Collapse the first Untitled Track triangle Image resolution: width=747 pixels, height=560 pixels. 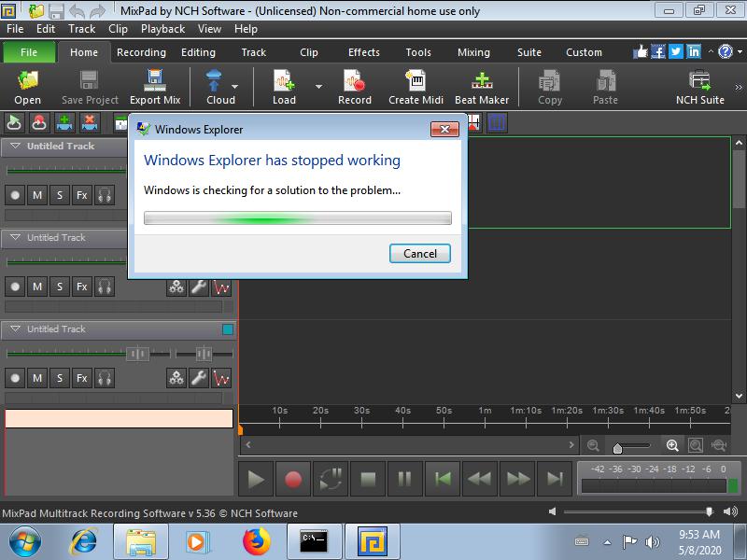coord(15,146)
